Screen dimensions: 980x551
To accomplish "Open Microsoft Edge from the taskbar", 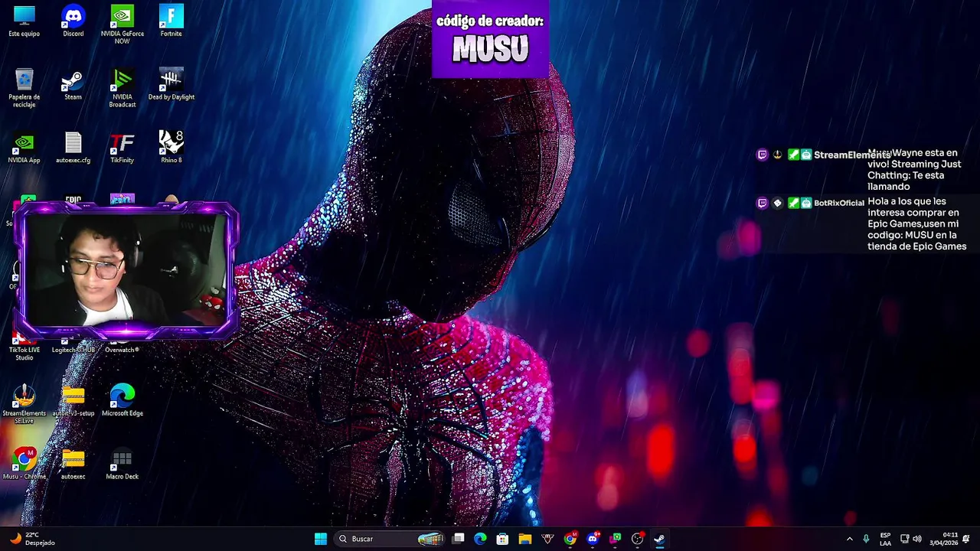I will tap(480, 539).
